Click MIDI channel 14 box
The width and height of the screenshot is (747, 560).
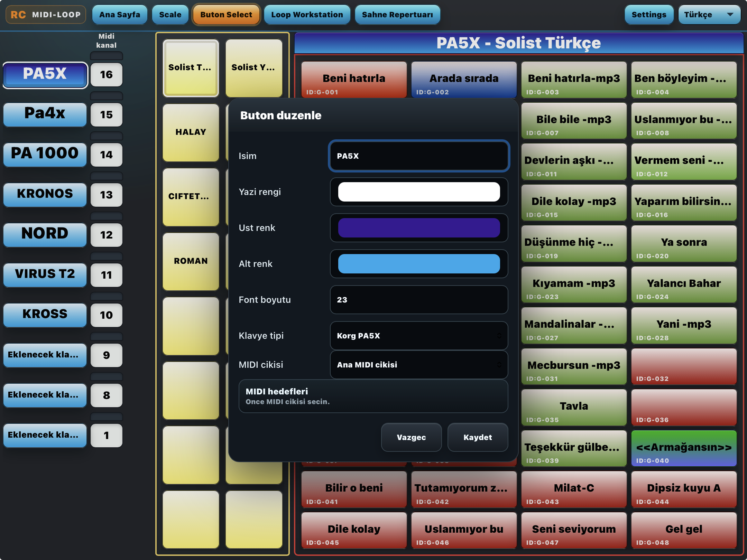[x=107, y=155]
